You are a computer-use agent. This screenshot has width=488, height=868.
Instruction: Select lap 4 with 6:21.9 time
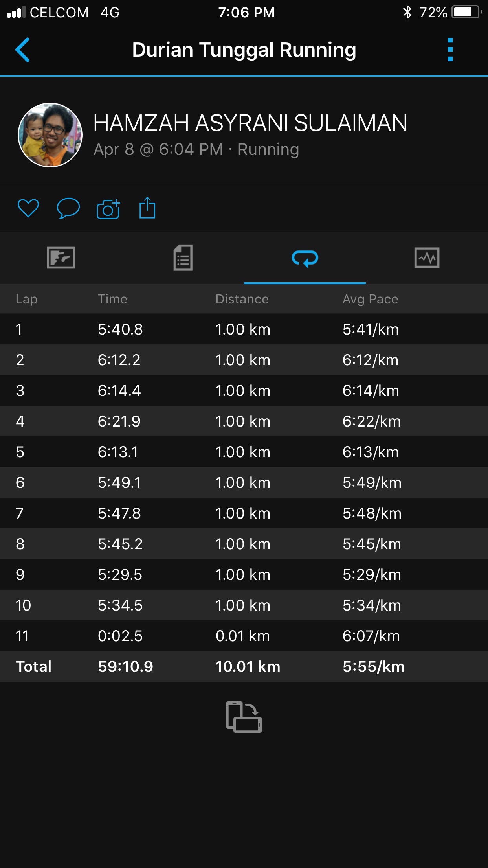pyautogui.click(x=244, y=421)
